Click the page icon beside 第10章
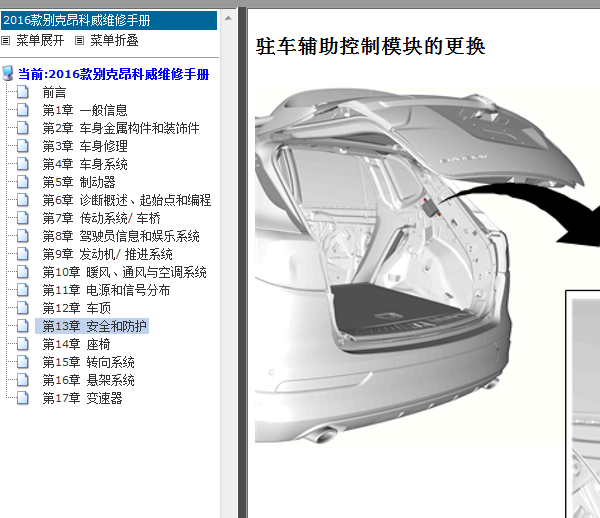The width and height of the screenshot is (600, 518). tap(23, 272)
